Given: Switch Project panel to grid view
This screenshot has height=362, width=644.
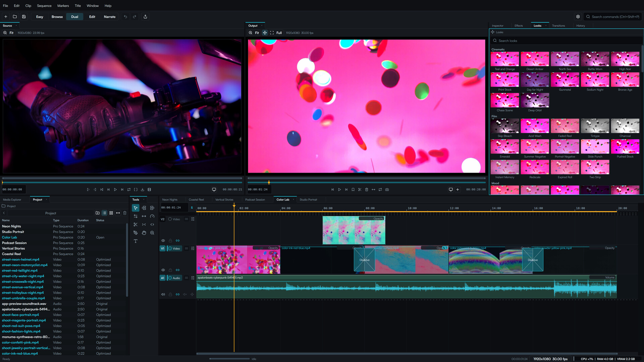Looking at the screenshot, I should [x=111, y=213].
